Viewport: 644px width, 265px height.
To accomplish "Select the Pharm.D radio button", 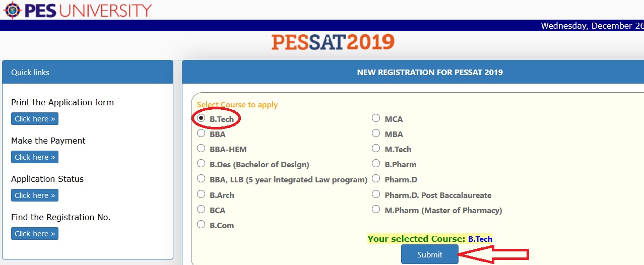I will [376, 179].
